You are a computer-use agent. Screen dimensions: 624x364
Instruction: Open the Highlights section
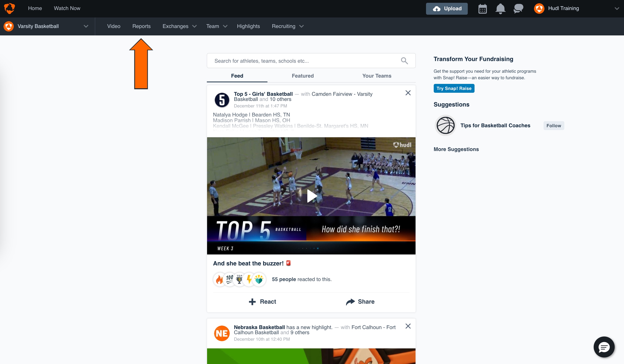coord(248,26)
